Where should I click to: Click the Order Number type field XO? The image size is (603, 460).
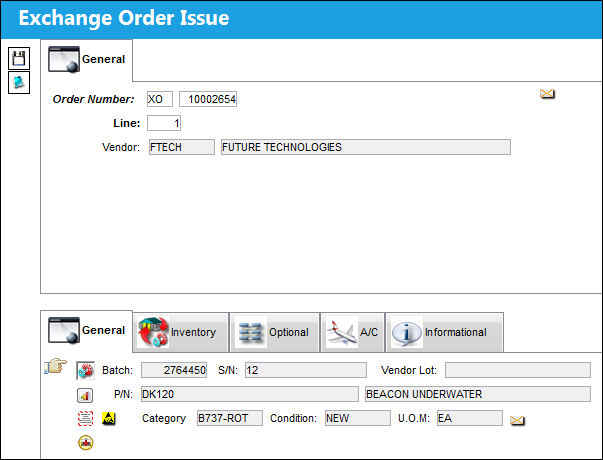pyautogui.click(x=160, y=99)
